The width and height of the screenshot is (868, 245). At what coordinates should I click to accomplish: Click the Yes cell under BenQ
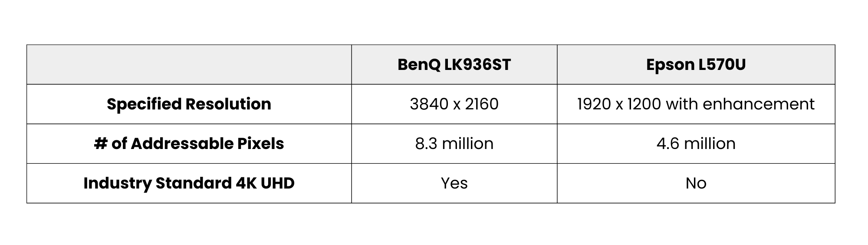pyautogui.click(x=454, y=183)
